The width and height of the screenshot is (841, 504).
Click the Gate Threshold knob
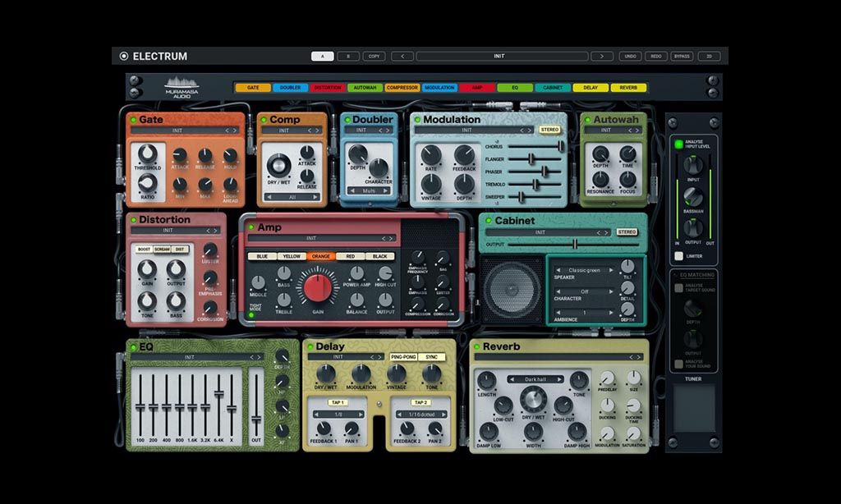[148, 153]
